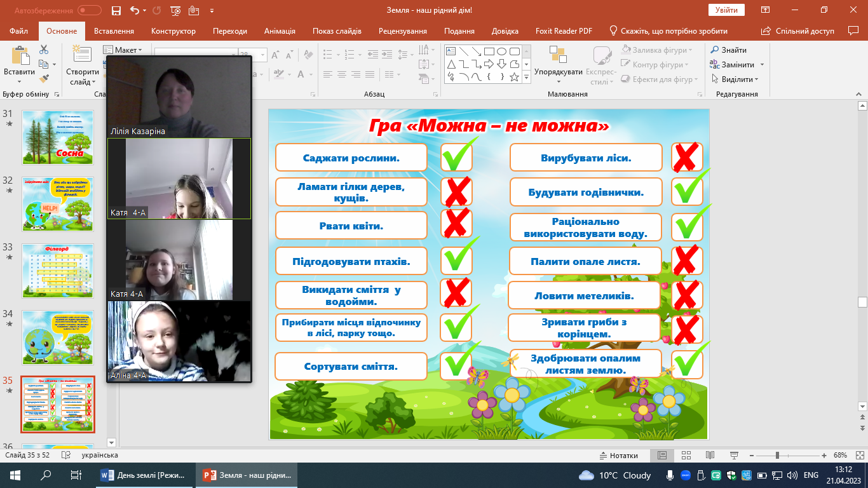Toggle Normal view button in status bar

click(661, 456)
